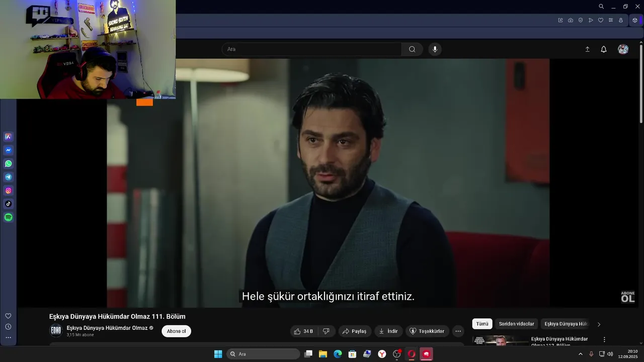
Task: Open the browser profile account icon
Action: 621,20
